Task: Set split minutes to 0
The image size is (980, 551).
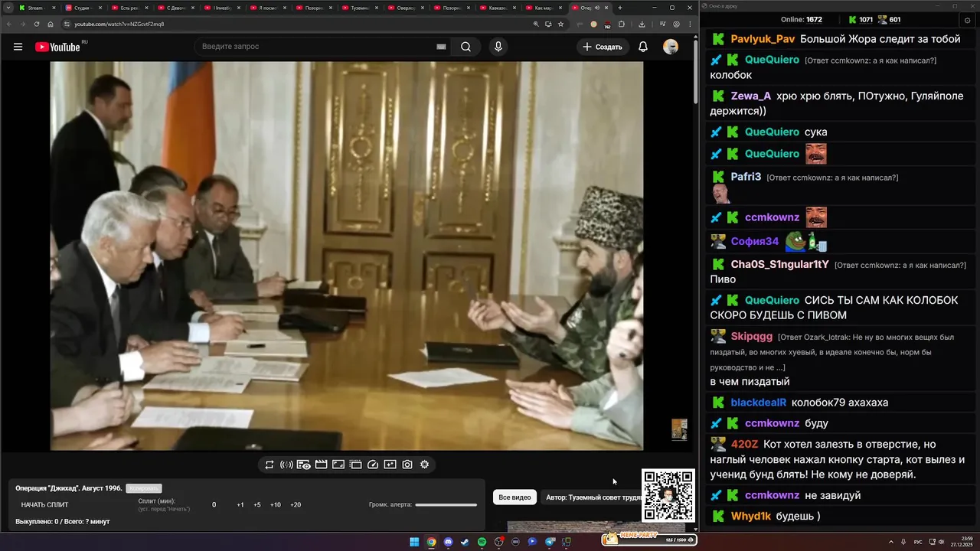Action: point(214,505)
